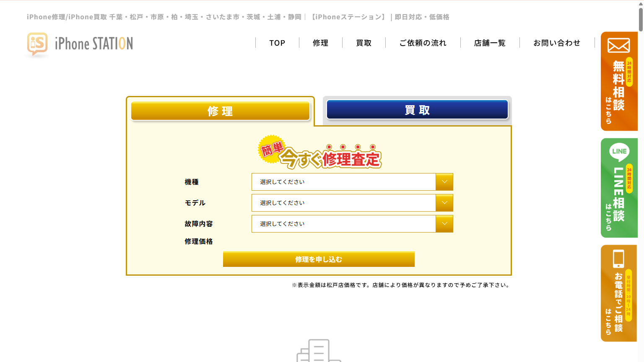Click the iPhone STATION logo icon
The image size is (644, 362).
37,44
